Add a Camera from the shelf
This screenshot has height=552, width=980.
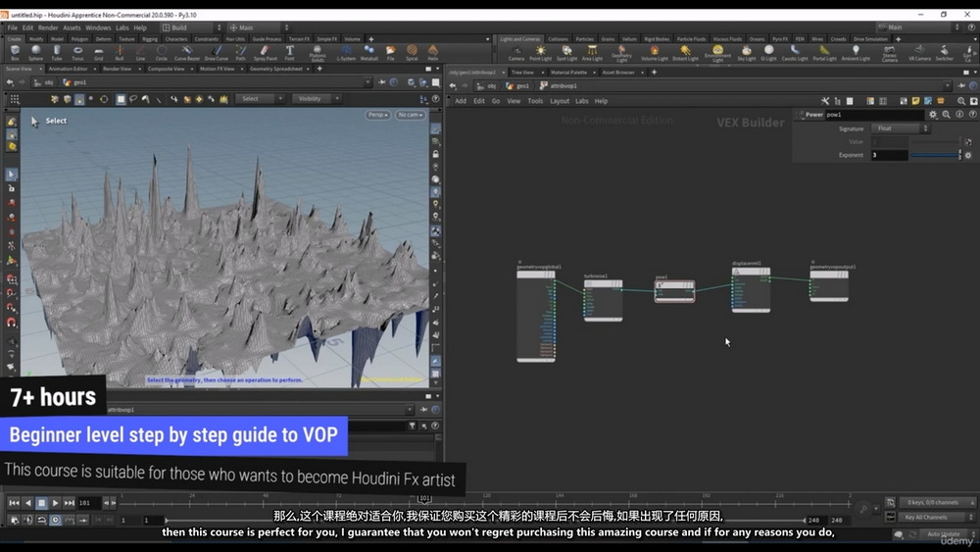point(516,53)
